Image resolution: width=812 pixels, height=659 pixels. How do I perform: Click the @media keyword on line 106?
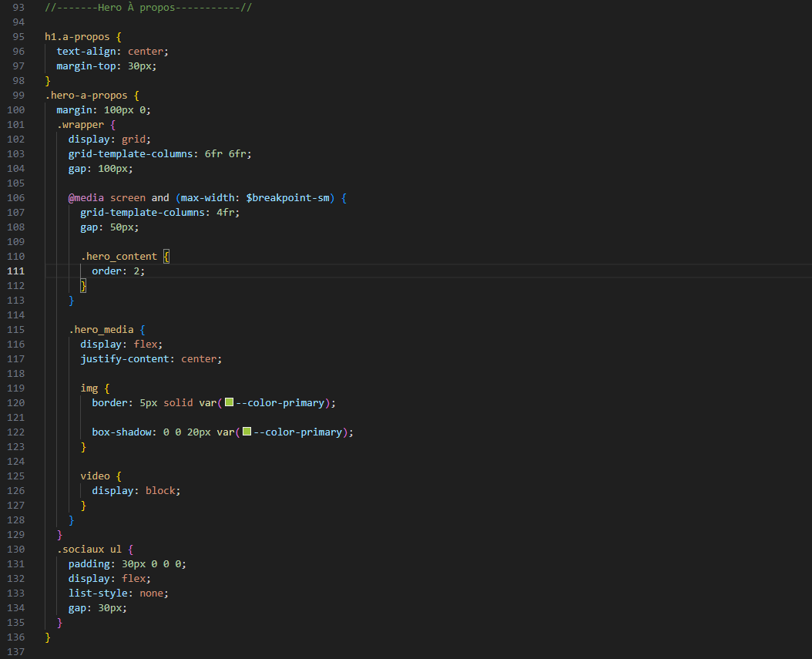point(86,198)
